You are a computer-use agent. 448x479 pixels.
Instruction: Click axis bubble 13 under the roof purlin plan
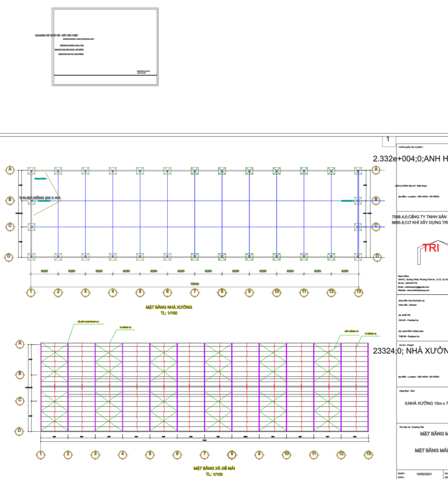[368, 455]
